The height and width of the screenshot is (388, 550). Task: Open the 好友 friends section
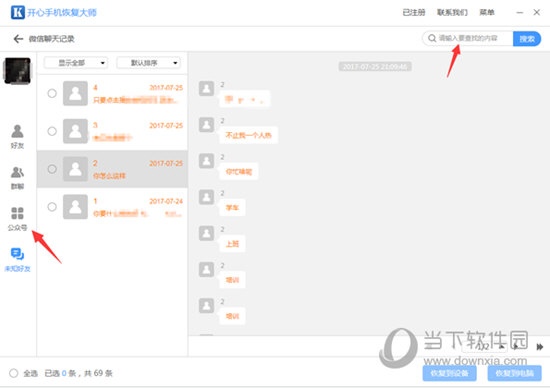tap(17, 136)
